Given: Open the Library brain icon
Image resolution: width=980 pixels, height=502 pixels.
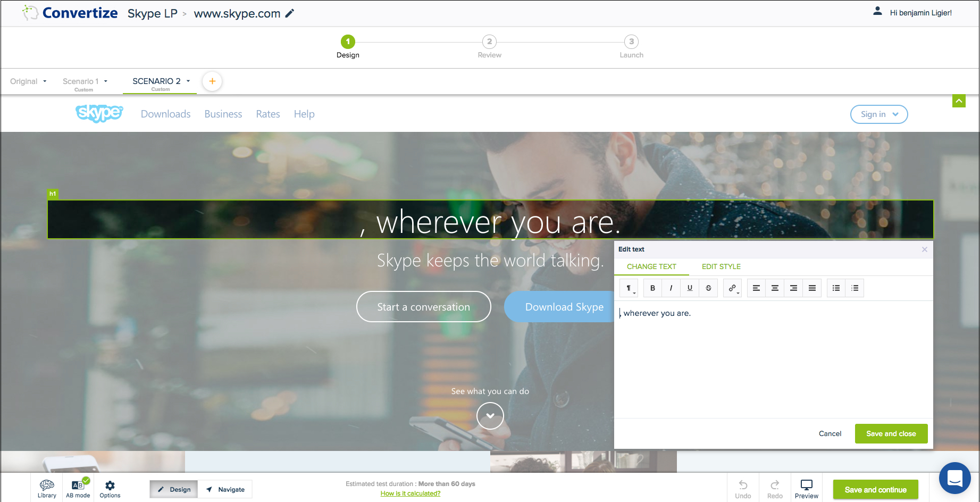Looking at the screenshot, I should [x=47, y=489].
